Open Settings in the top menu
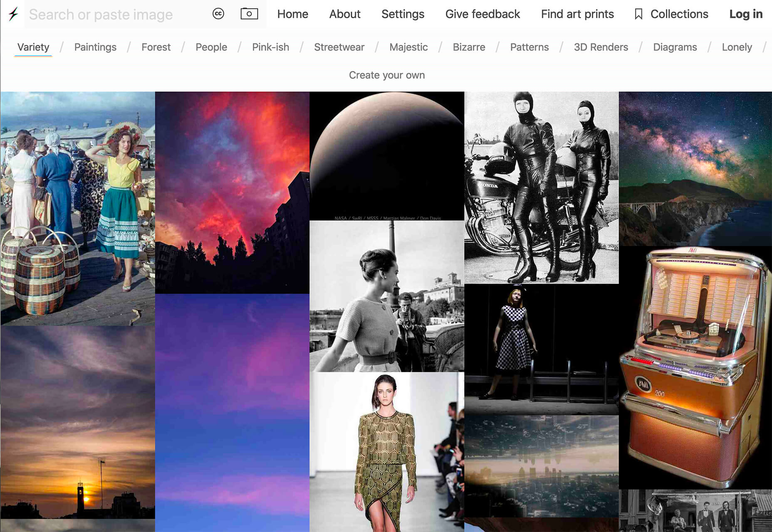Image resolution: width=772 pixels, height=532 pixels. coord(403,14)
